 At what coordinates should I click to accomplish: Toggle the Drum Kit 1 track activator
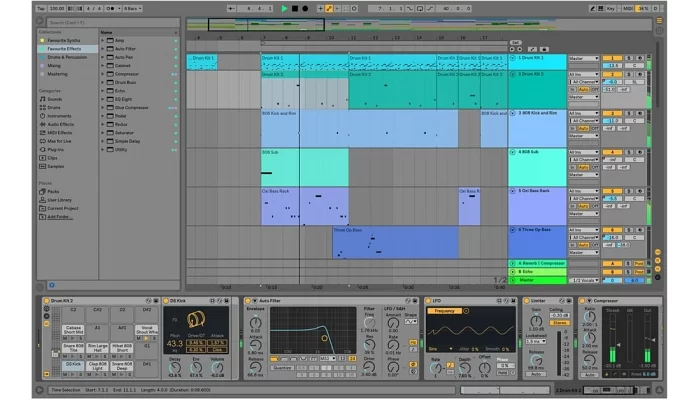point(612,58)
